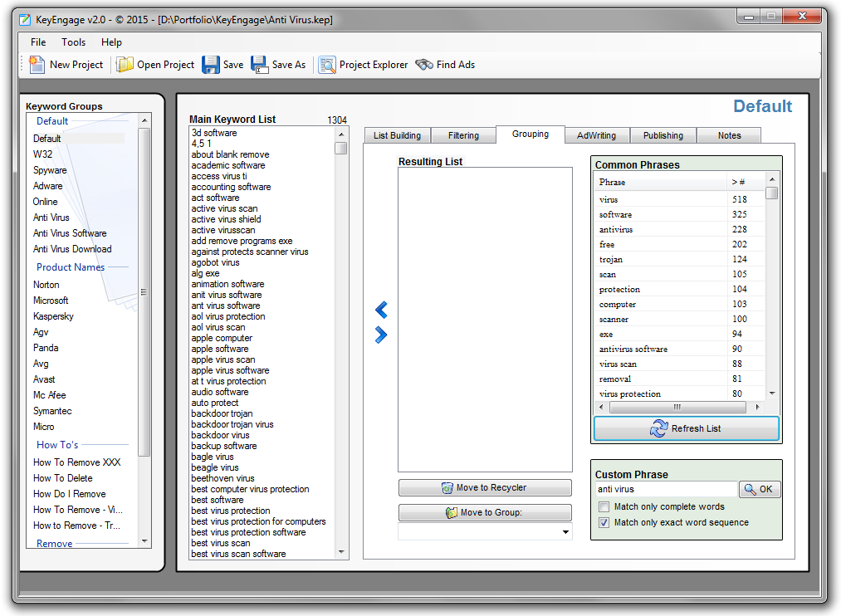Click the Save As toolbar icon
841x616 pixels.
point(260,65)
